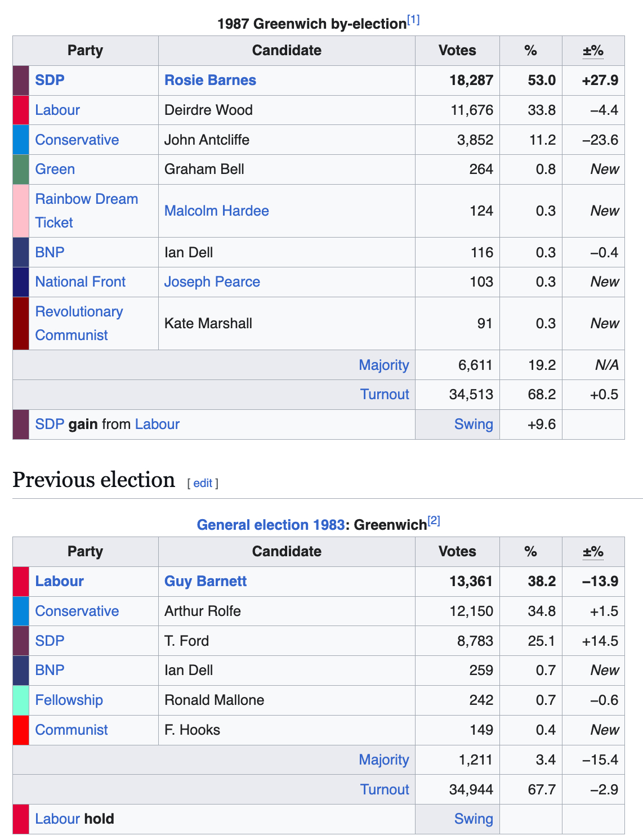
Task: Open citation reference [2]
Action: pyautogui.click(x=434, y=521)
